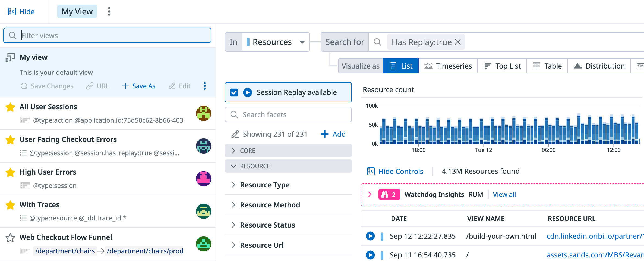Image resolution: width=644 pixels, height=261 pixels.
Task: Click the Watchdog Insights binoculars icon
Action: (x=386, y=194)
